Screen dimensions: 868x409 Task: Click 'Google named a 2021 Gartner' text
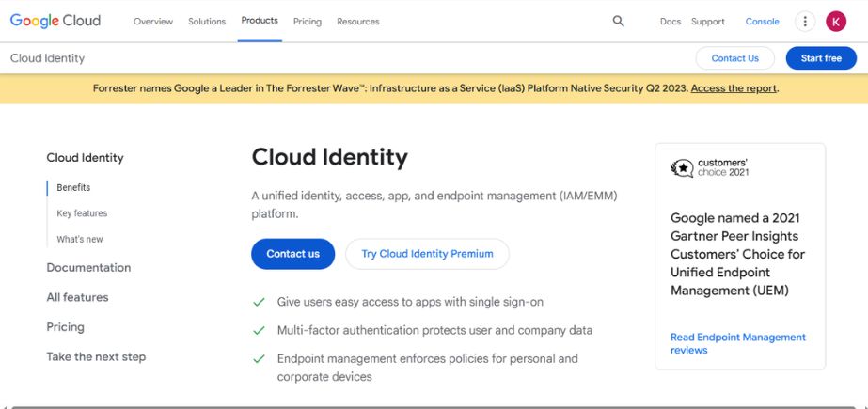[737, 254]
